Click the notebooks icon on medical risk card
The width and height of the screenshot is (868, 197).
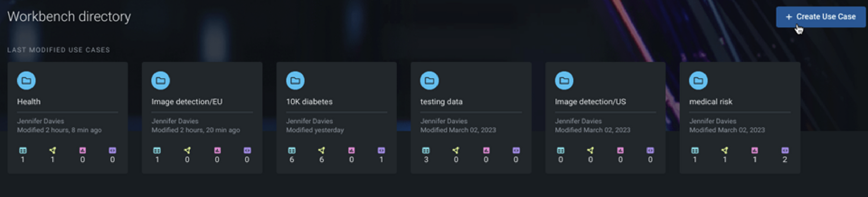[785, 150]
